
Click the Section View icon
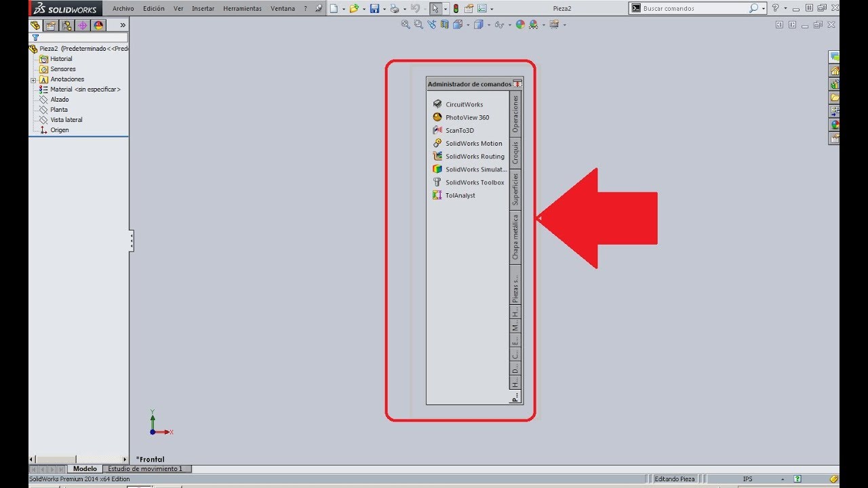445,24
